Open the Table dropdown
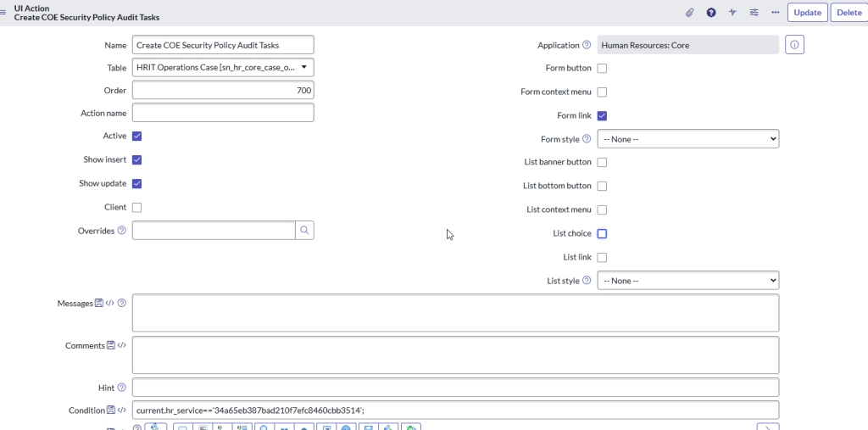This screenshot has width=868, height=430. tap(223, 67)
